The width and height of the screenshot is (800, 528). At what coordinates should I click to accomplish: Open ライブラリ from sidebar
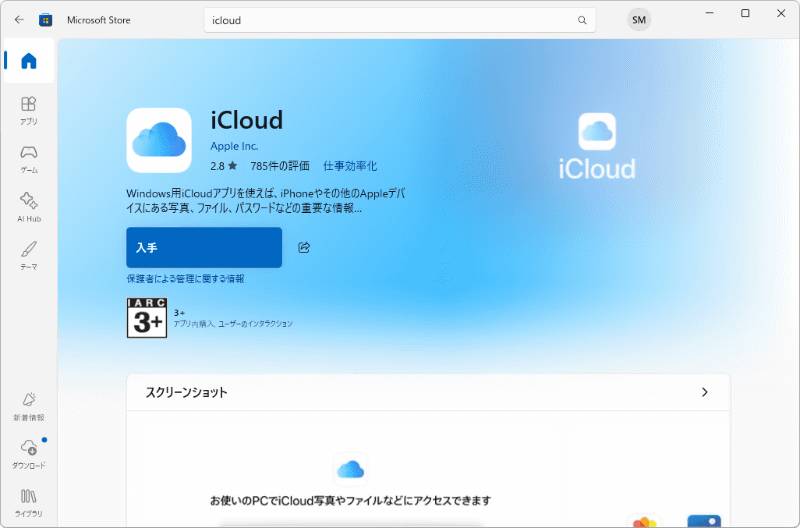point(29,503)
